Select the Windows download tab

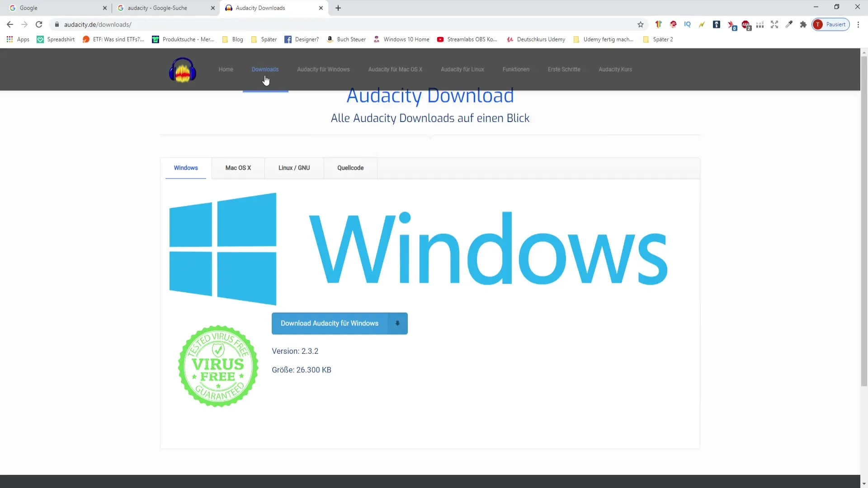(x=186, y=168)
